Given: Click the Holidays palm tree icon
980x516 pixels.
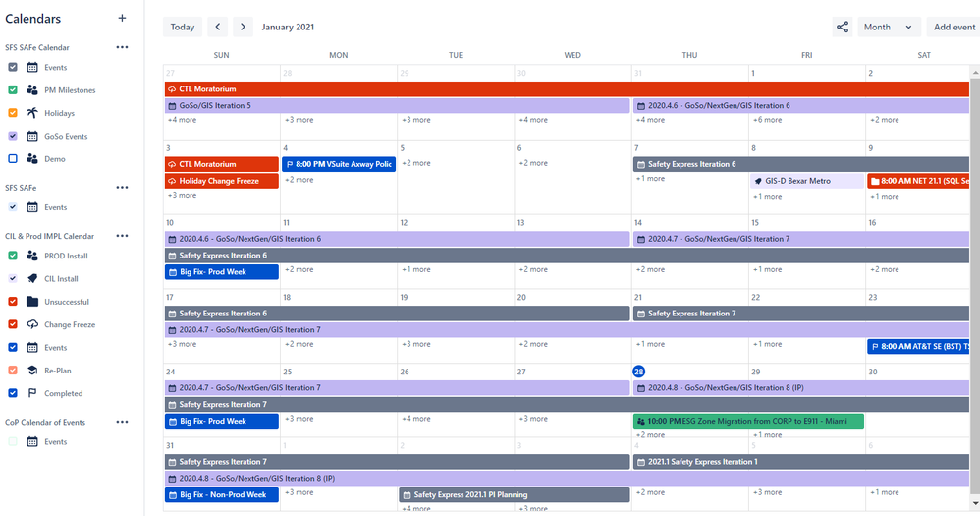Looking at the screenshot, I should pyautogui.click(x=32, y=113).
